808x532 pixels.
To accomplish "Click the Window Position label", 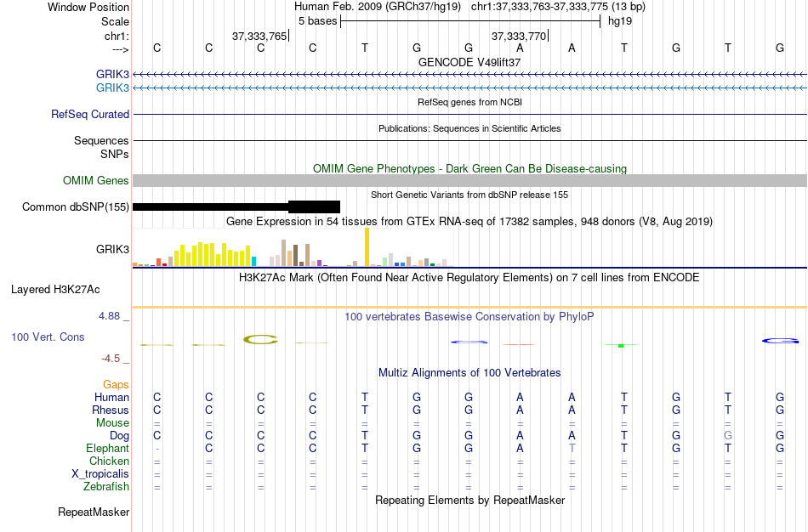I will [x=88, y=7].
